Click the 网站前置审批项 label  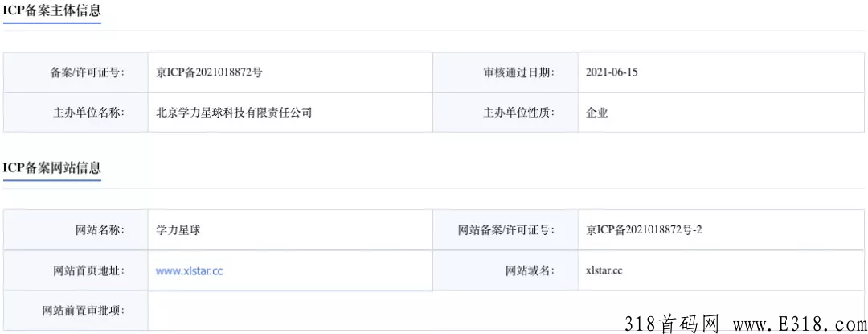coord(84,310)
